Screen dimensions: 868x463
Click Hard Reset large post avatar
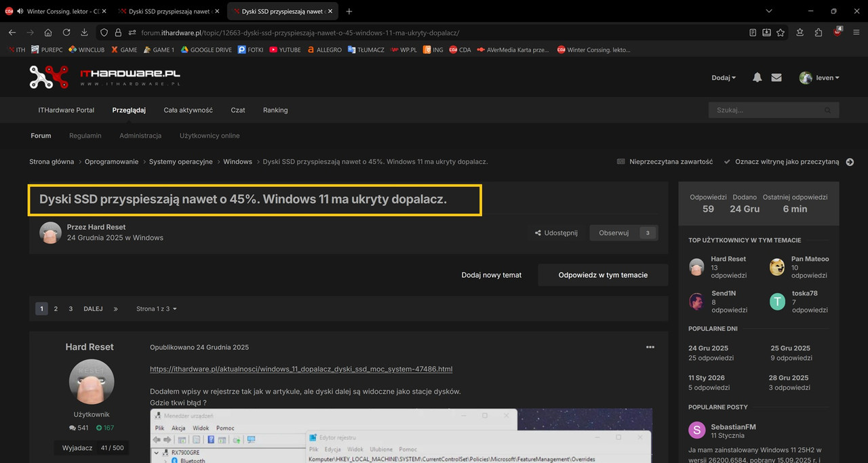(x=92, y=382)
